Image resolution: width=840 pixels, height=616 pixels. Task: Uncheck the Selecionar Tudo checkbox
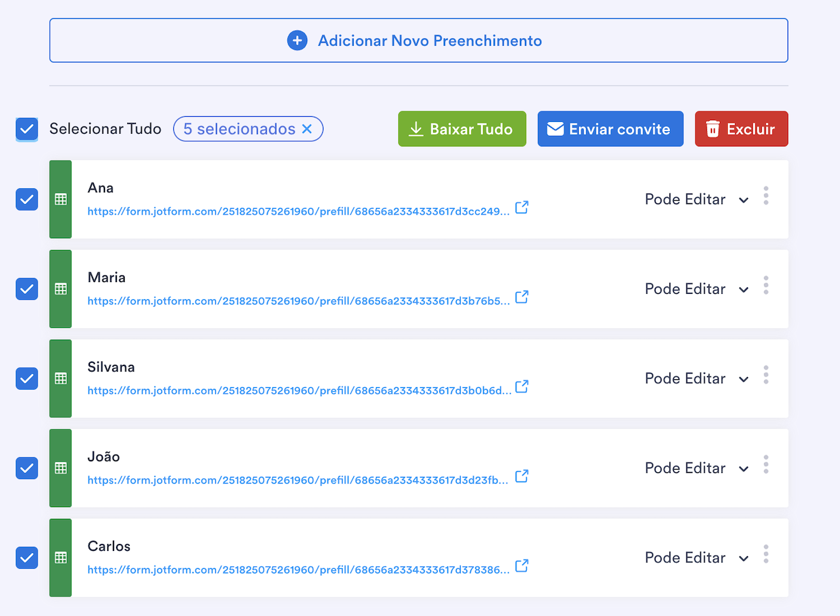[x=26, y=129]
